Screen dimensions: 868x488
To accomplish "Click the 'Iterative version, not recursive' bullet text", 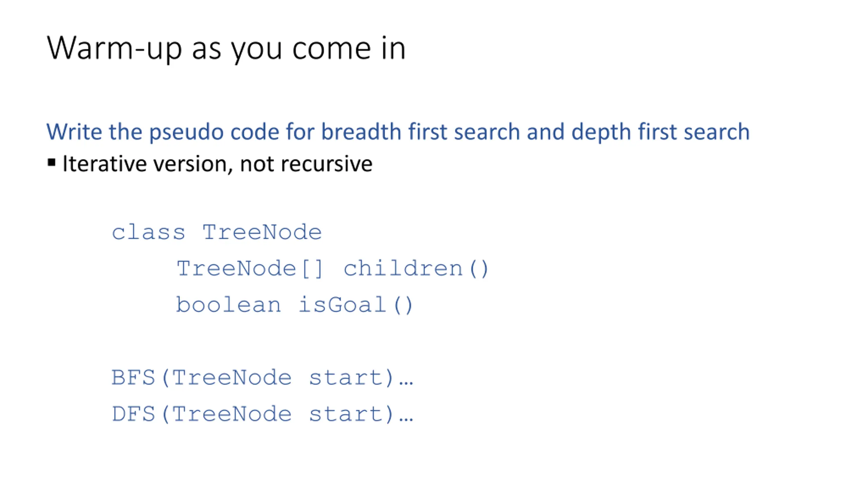I will (x=217, y=164).
